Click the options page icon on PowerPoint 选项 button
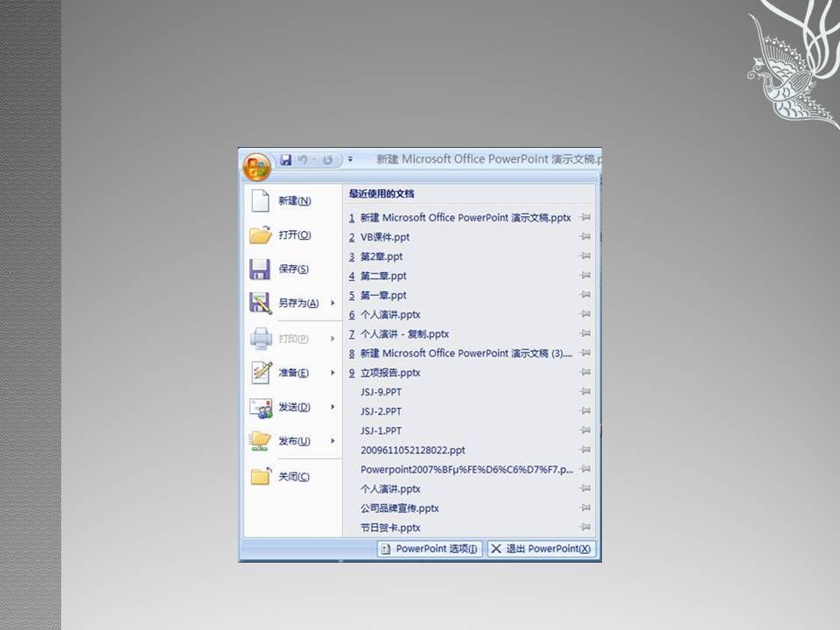This screenshot has height=630, width=840. (386, 549)
